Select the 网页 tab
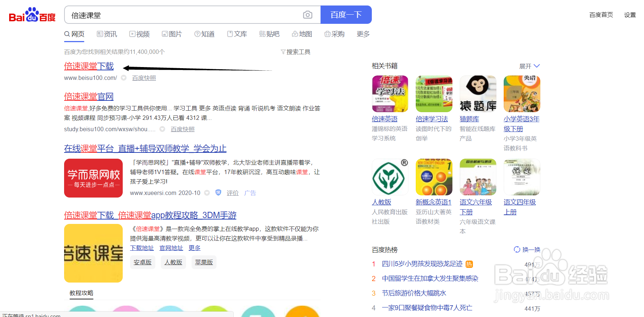Viewport: 644px width, 317px height. click(x=74, y=34)
